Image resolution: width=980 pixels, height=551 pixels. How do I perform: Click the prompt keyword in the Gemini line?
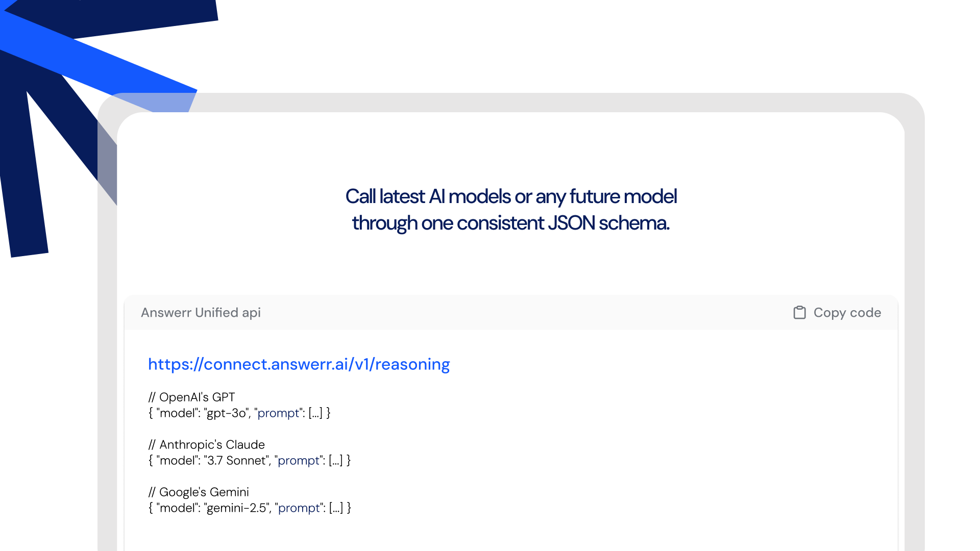point(299,508)
